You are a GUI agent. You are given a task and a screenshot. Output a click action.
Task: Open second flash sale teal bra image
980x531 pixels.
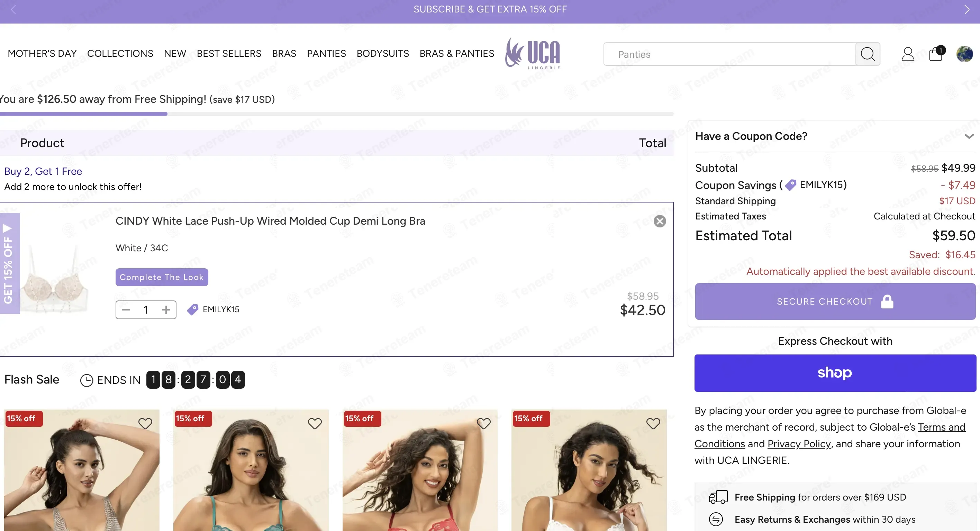tap(251, 470)
